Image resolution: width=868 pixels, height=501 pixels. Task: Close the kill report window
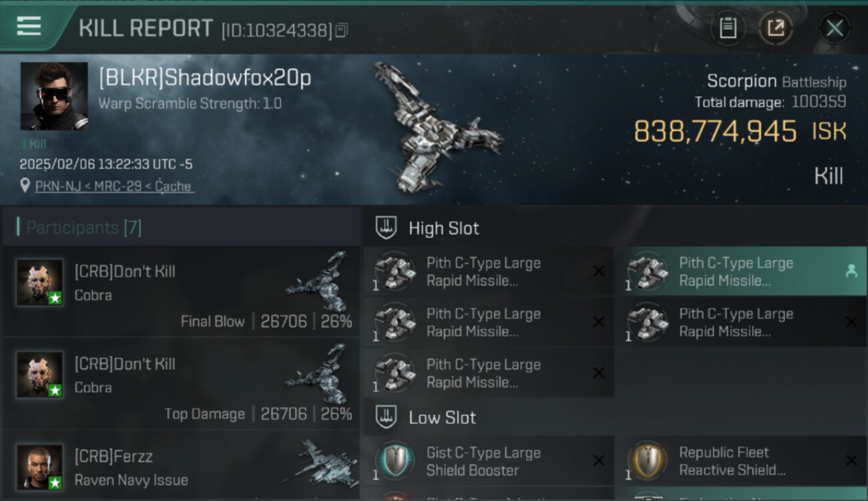click(x=835, y=28)
